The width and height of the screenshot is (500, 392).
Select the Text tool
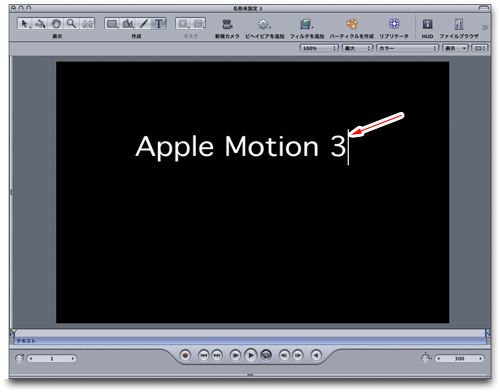[x=159, y=24]
